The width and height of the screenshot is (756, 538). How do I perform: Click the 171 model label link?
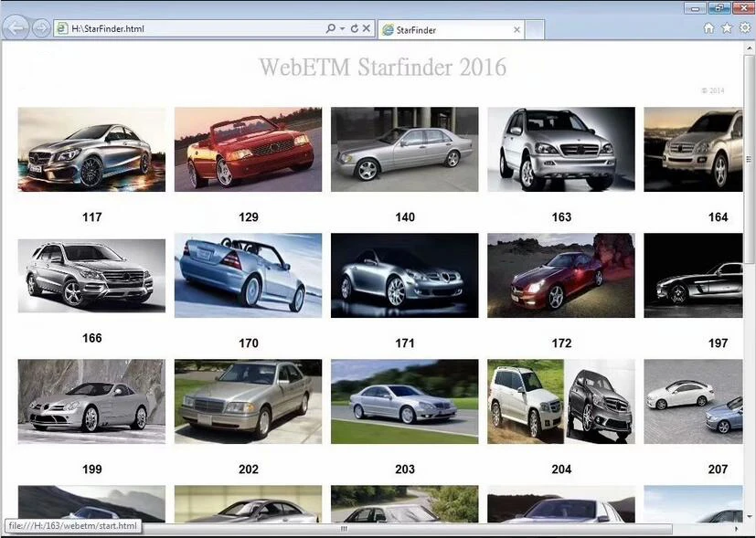pos(405,343)
